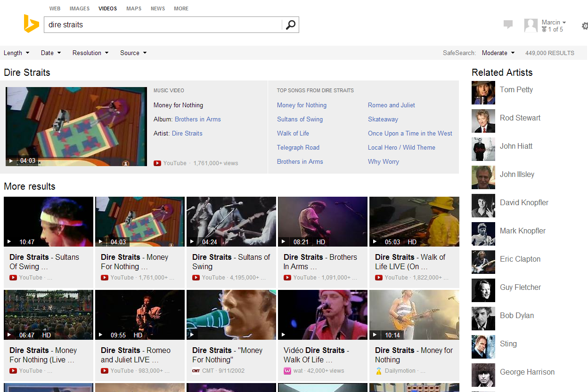The width and height of the screenshot is (588, 392).
Task: Click YouTube icon under Sultans of Swing 4,195,000+
Action: [196, 278]
